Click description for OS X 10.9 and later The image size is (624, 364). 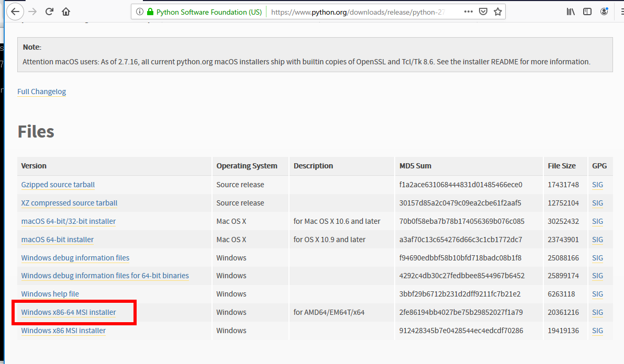click(x=329, y=239)
